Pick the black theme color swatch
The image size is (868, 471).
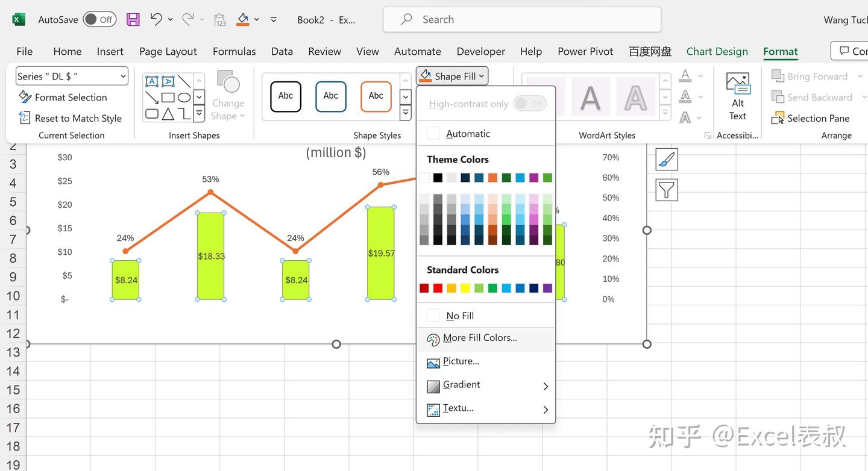click(x=438, y=178)
